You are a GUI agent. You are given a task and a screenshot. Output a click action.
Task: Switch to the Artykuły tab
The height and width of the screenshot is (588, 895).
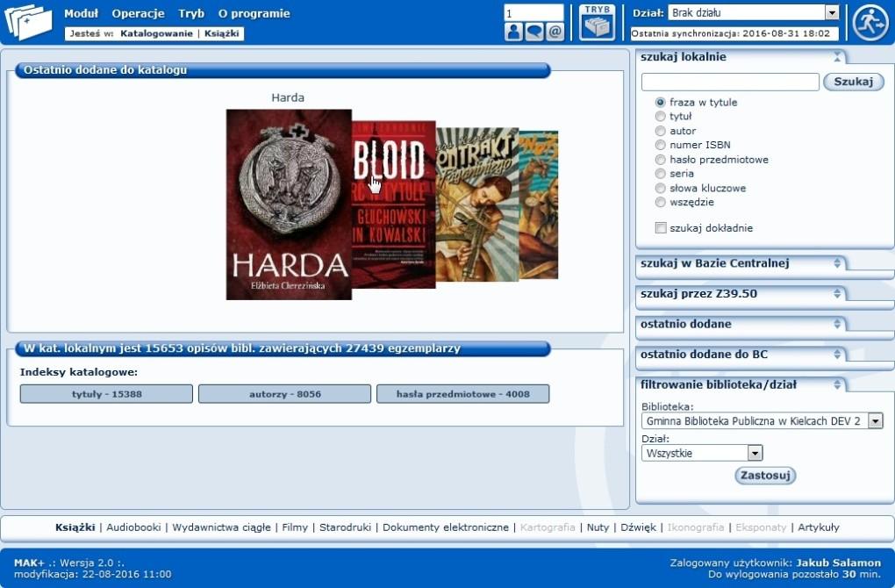819,527
